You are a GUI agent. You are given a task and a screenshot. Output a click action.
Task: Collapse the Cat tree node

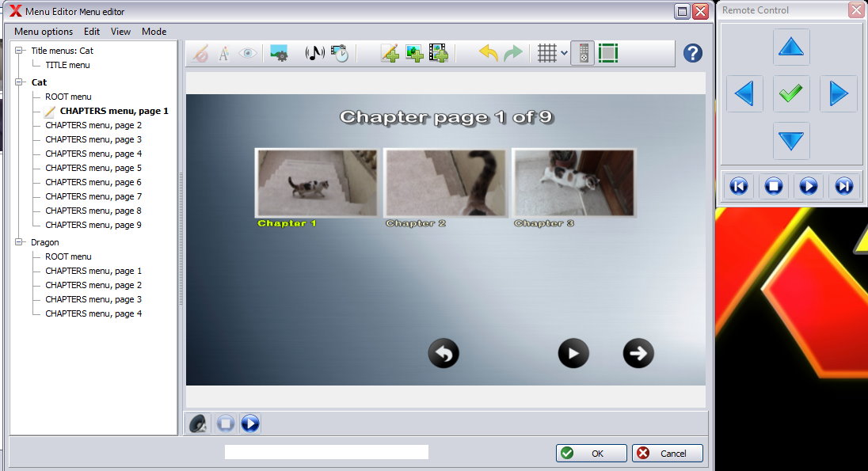click(x=19, y=82)
